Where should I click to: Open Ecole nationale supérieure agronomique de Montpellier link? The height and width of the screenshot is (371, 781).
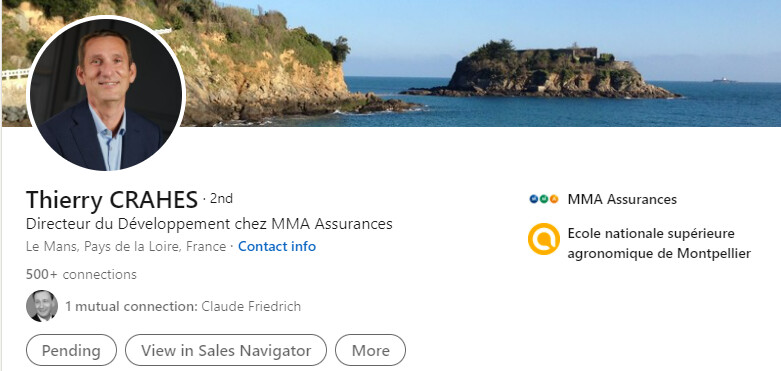tap(659, 244)
